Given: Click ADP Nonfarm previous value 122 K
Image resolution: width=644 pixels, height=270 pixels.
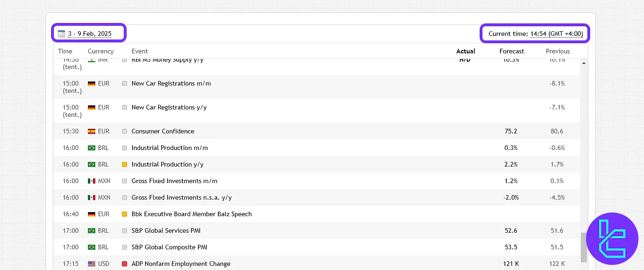Looking at the screenshot, I should tap(557, 264).
